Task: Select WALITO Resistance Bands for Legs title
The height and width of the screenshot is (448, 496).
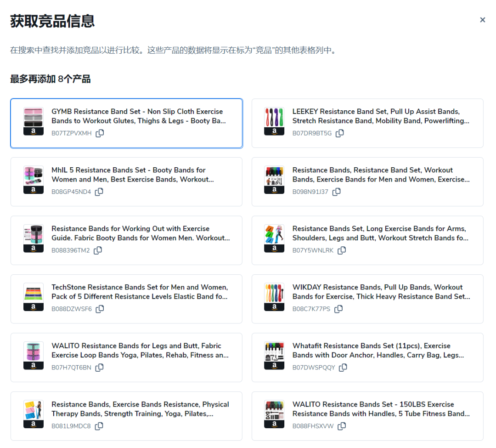Action: 140,350
